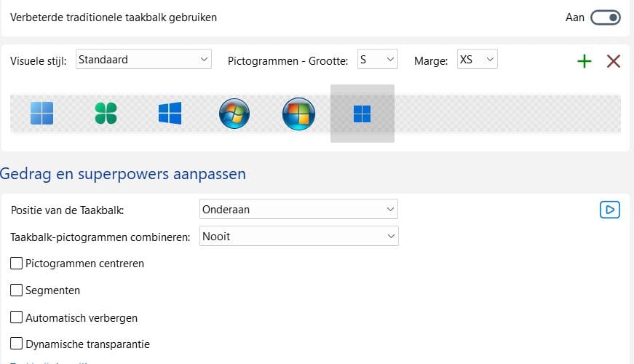Open the Visuele stijl dropdown

pyautogui.click(x=143, y=60)
